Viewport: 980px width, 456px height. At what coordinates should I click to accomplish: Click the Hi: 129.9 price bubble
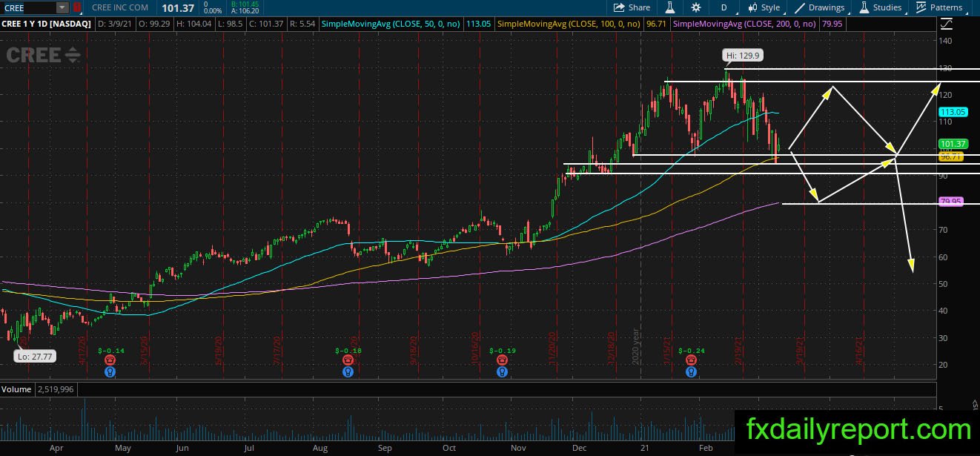click(x=743, y=56)
